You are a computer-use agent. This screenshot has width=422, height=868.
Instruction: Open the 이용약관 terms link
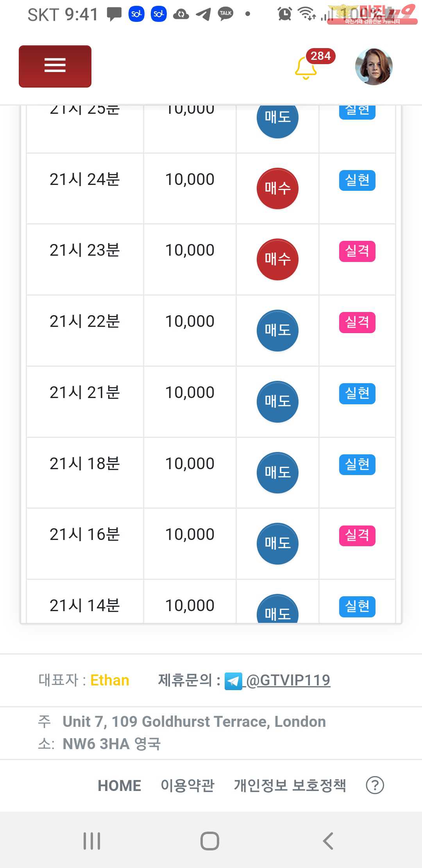click(188, 786)
